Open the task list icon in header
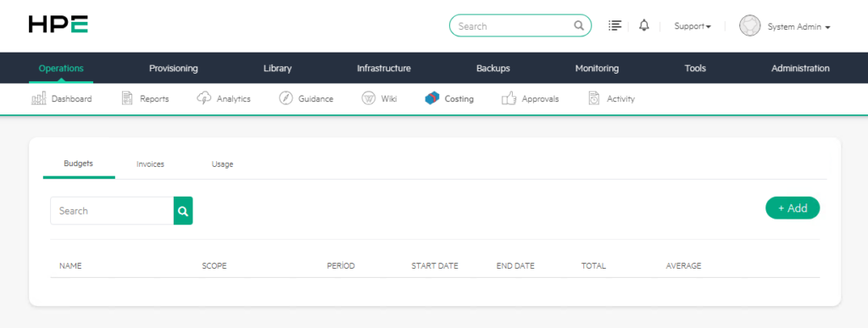The height and width of the screenshot is (328, 868). (615, 25)
